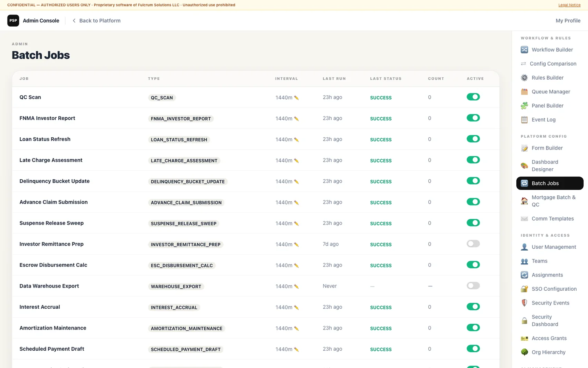Toggle Delinquency Bucket Update active switch

pos(473,181)
